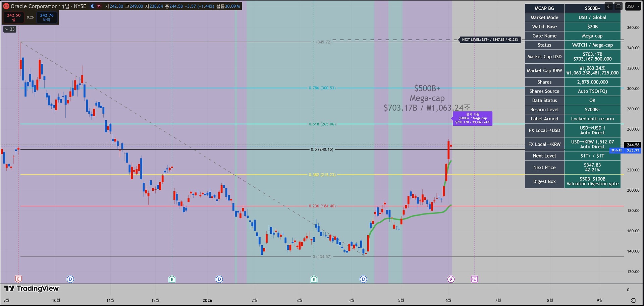
Task: Click the dividend D marker in January 2026
Action: pyautogui.click(x=219, y=279)
